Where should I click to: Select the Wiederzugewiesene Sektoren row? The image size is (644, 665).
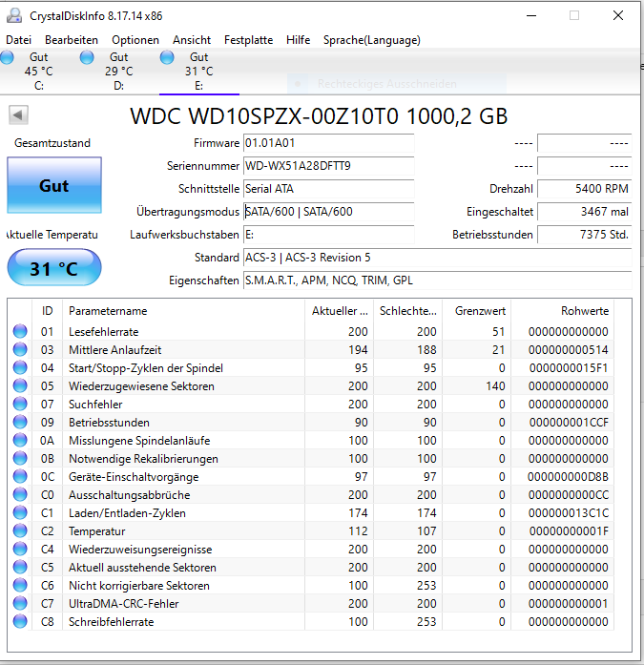[310, 386]
